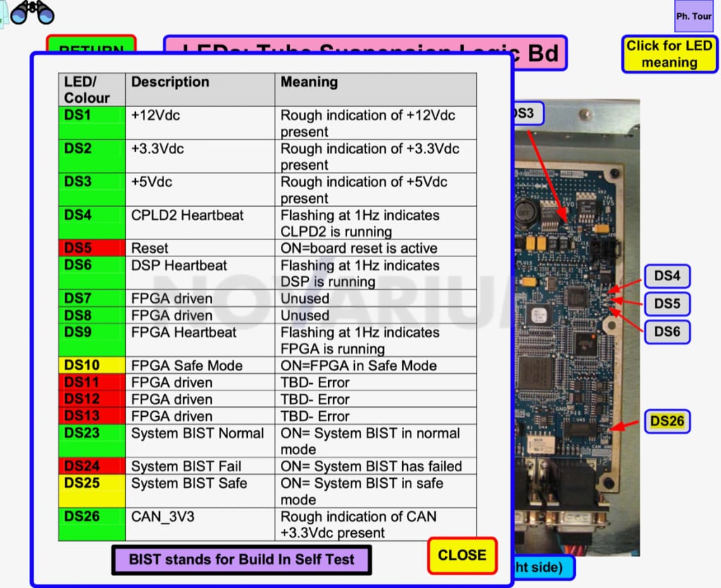Screen dimensions: 721x588
Task: Click the 'DSP Heartbeat' description
Action: coord(200,273)
